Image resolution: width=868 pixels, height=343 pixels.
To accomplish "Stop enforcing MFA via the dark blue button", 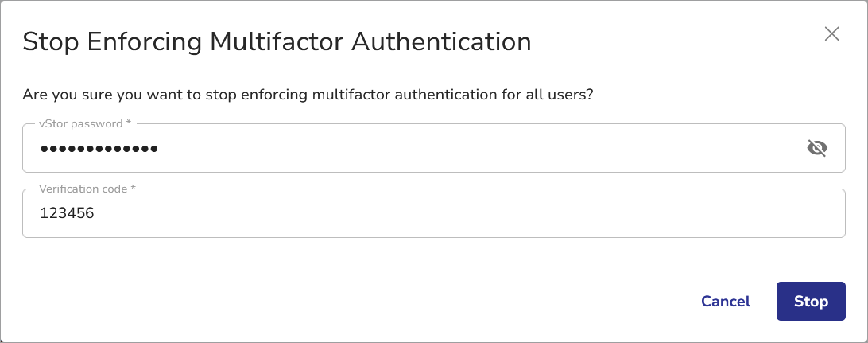I will (x=811, y=302).
